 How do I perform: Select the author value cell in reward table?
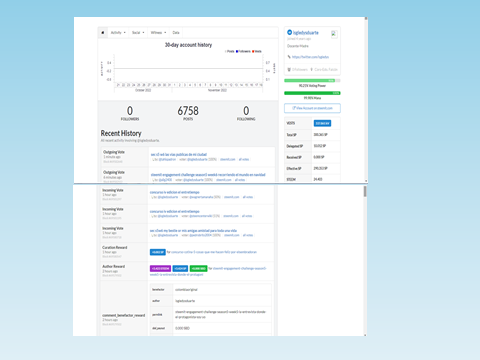[222, 301]
